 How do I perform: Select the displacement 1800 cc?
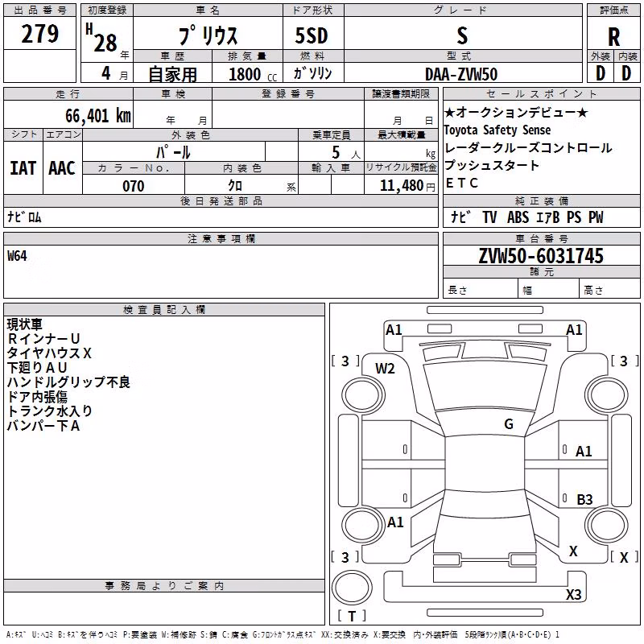pos(253,74)
